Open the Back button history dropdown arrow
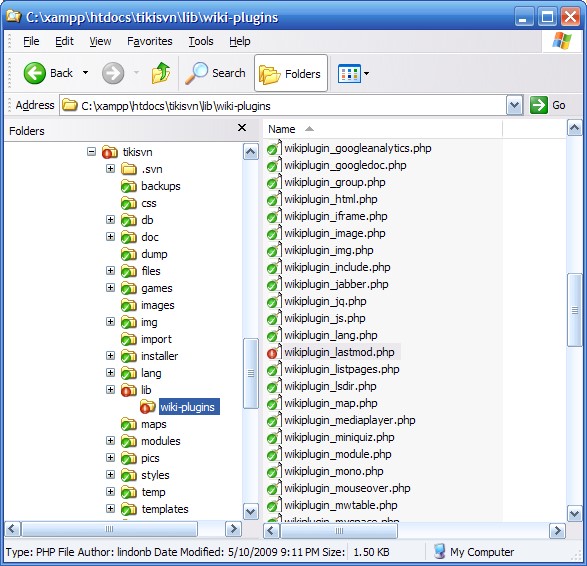Viewport: 587px width, 566px height. (x=85, y=73)
